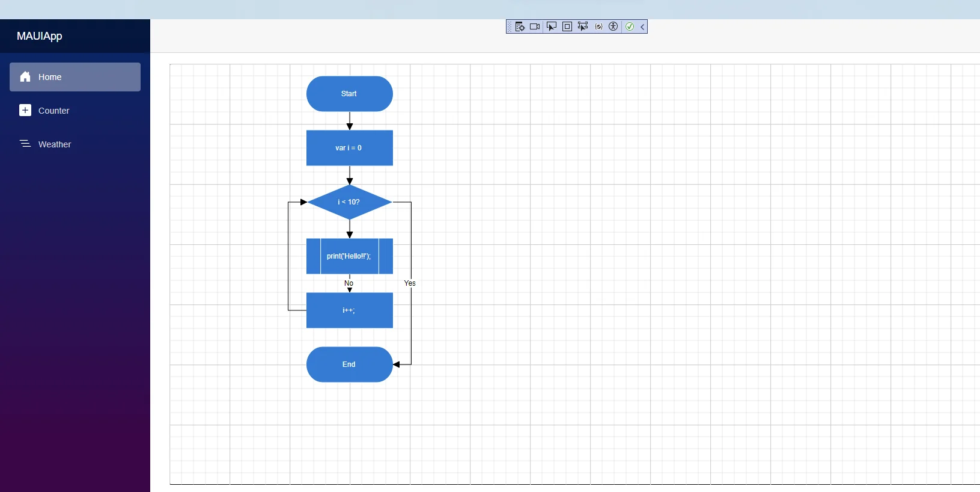The height and width of the screenshot is (492, 980).
Task: Click the video camera toolbar icon
Action: [x=535, y=26]
